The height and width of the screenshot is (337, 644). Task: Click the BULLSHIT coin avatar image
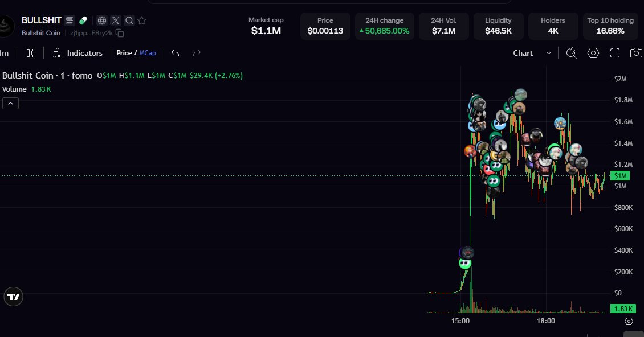coord(6,26)
